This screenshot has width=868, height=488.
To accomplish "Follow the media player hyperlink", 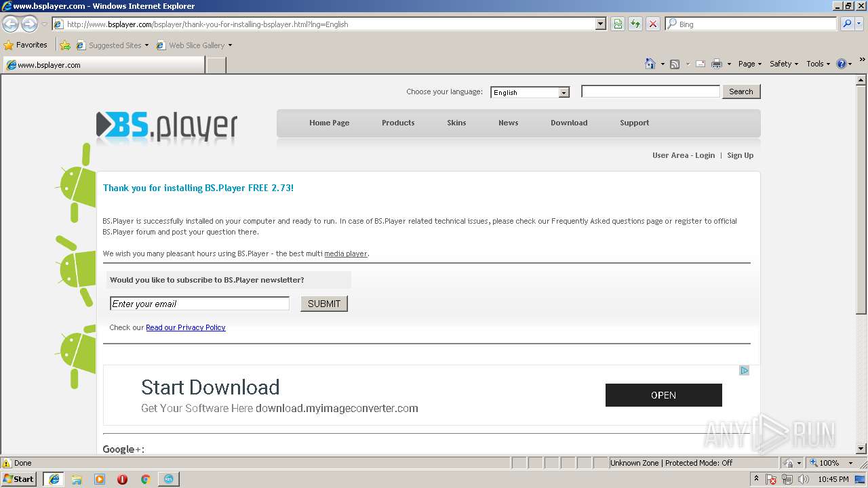I will pos(346,253).
